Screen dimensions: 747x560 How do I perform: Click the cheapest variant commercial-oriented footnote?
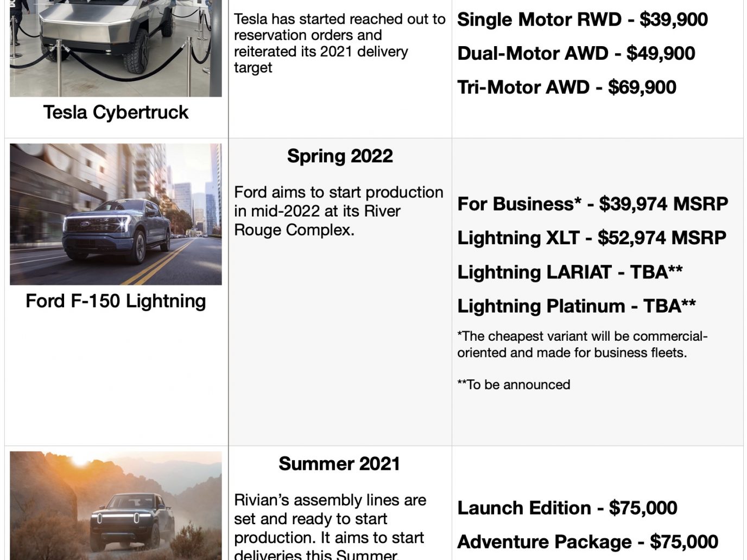click(583, 345)
